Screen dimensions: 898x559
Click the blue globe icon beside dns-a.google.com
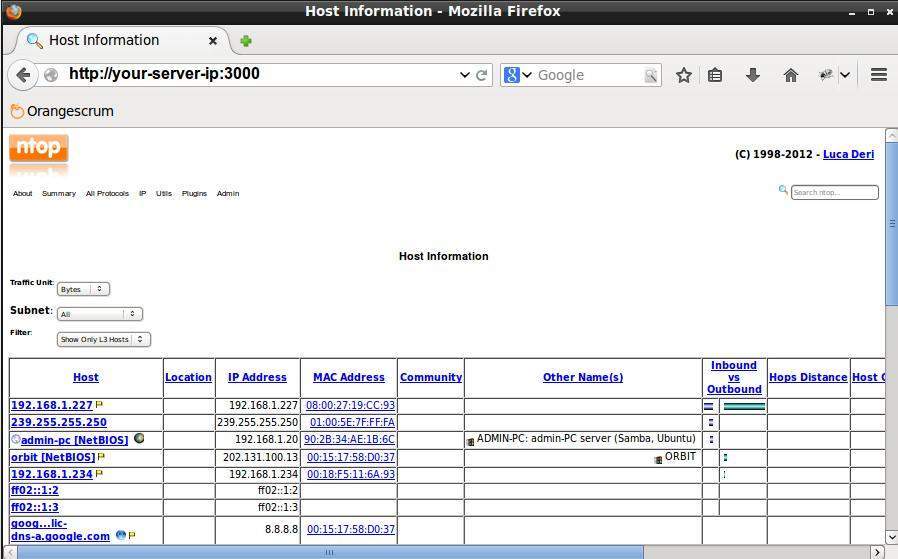coord(120,535)
